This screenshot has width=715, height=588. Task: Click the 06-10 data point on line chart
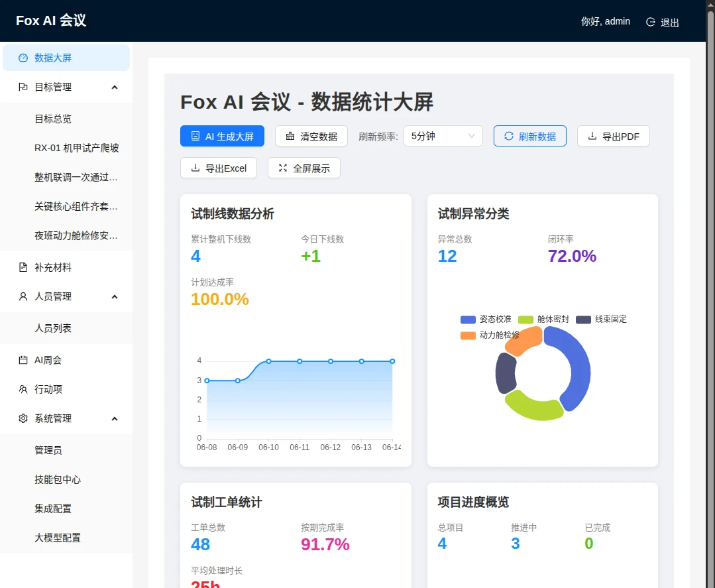268,361
